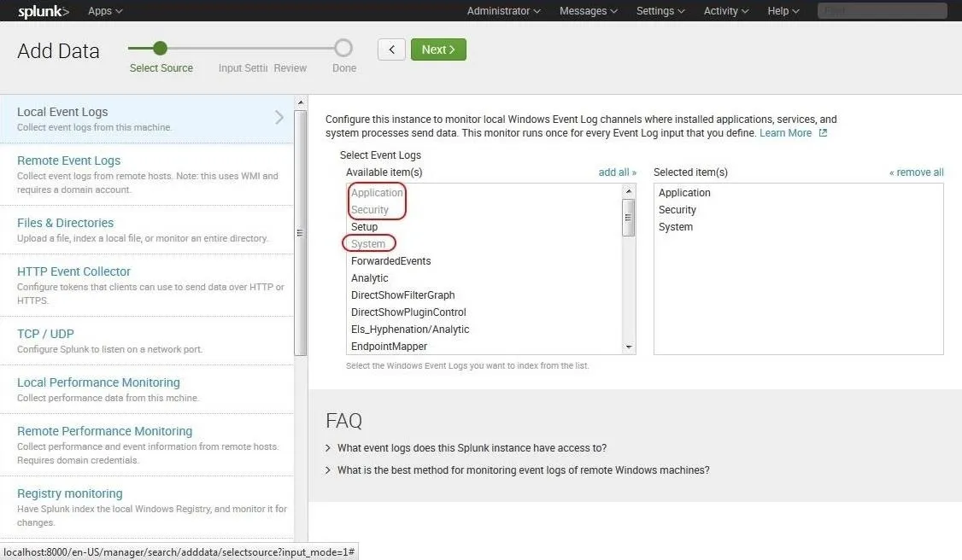Select TCP / UDP source
This screenshot has height=560, width=962.
tap(147, 341)
